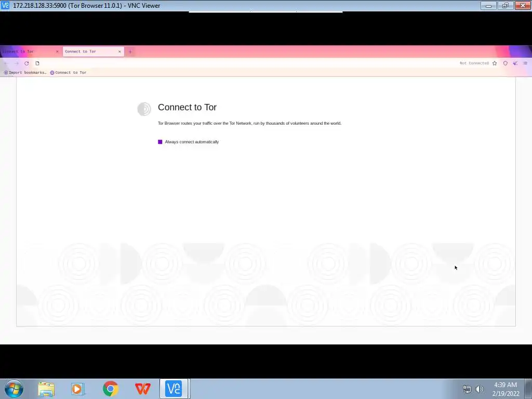Screen dimensions: 532x399
Task: Open the Connect to Tor bookmark
Action: tap(68, 73)
